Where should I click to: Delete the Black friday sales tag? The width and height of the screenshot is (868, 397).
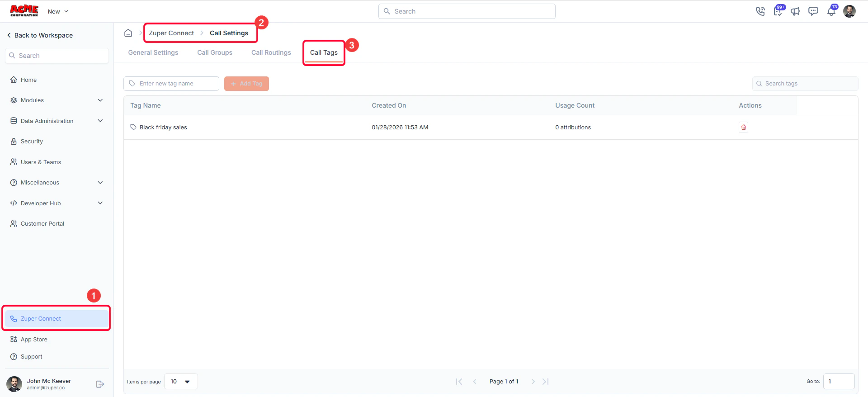pyautogui.click(x=743, y=128)
